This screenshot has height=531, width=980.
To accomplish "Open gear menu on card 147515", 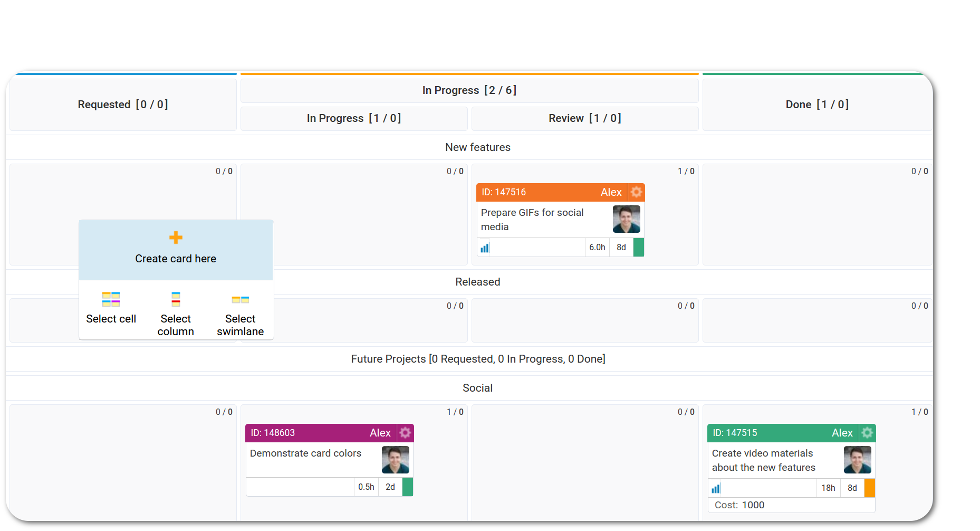I will coord(867,433).
